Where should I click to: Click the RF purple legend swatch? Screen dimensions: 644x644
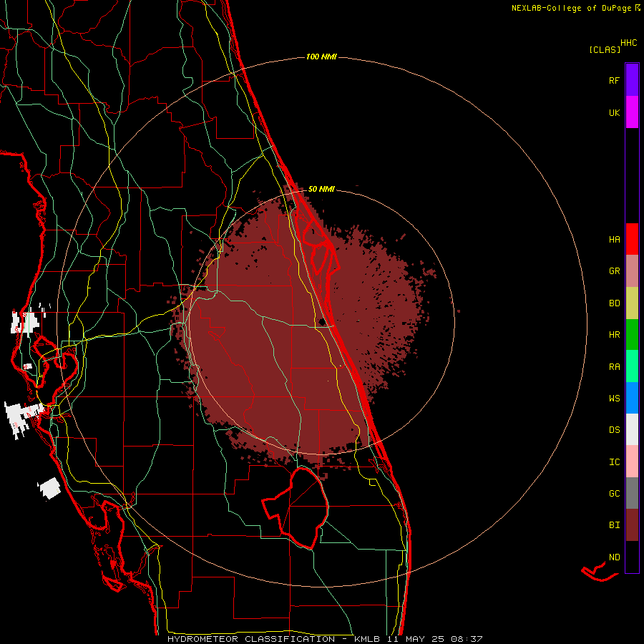point(632,80)
